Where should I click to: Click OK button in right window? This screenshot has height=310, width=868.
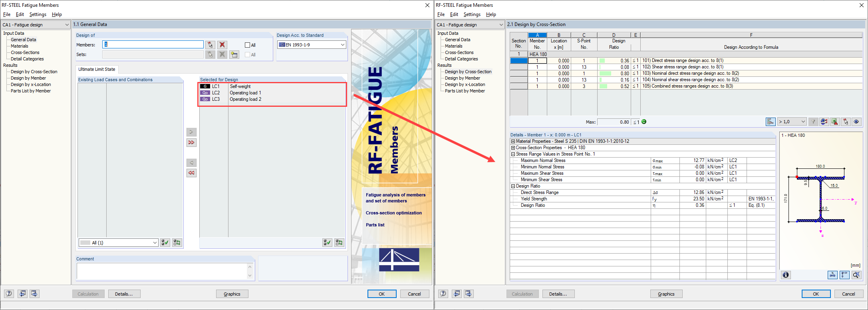coord(816,294)
